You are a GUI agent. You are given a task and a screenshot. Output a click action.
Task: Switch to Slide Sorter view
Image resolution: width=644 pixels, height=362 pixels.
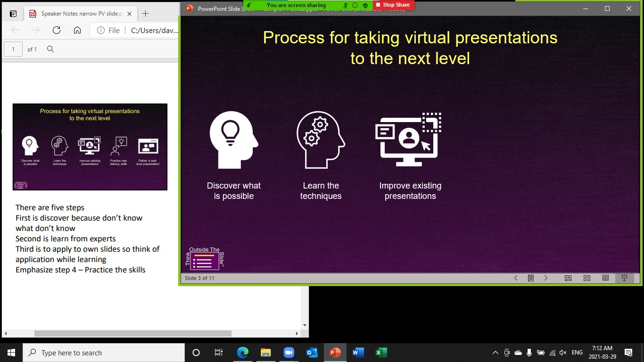click(587, 278)
